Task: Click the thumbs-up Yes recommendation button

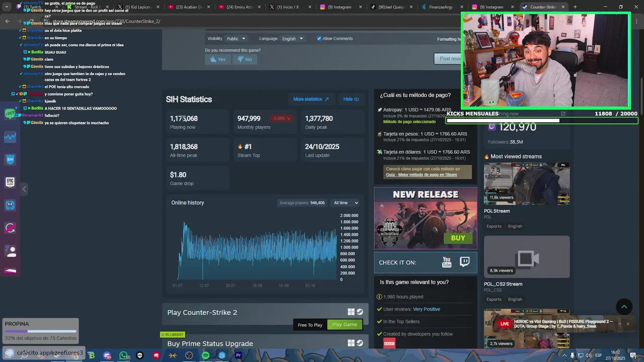Action: point(218,59)
